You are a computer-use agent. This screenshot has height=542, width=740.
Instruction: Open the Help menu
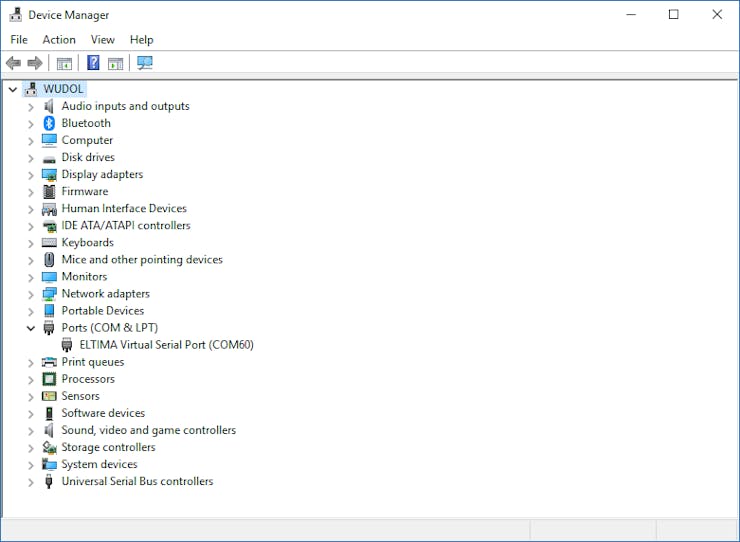coord(142,40)
